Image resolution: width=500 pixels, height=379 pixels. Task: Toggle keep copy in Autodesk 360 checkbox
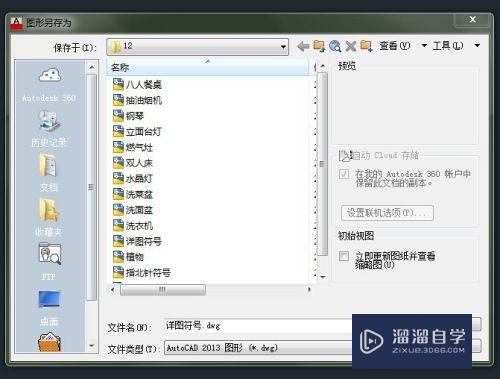[x=344, y=174]
